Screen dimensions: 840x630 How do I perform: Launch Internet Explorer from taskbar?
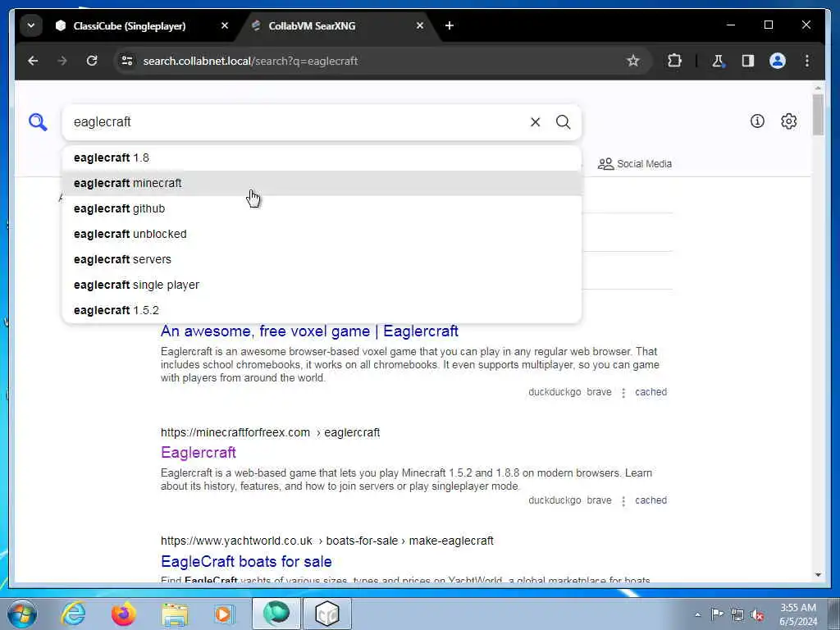pos(73,614)
